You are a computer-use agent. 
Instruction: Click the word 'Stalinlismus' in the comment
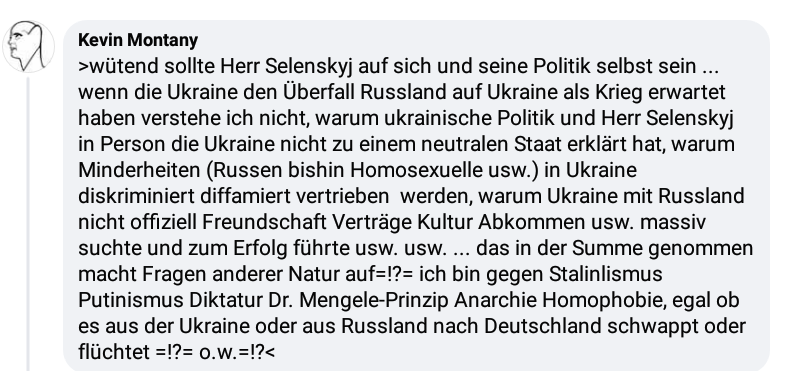[606, 275]
